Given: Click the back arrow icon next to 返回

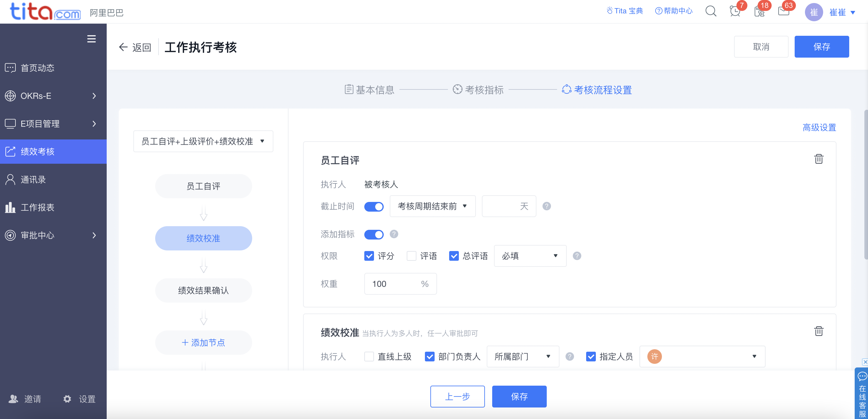Looking at the screenshot, I should [x=123, y=47].
